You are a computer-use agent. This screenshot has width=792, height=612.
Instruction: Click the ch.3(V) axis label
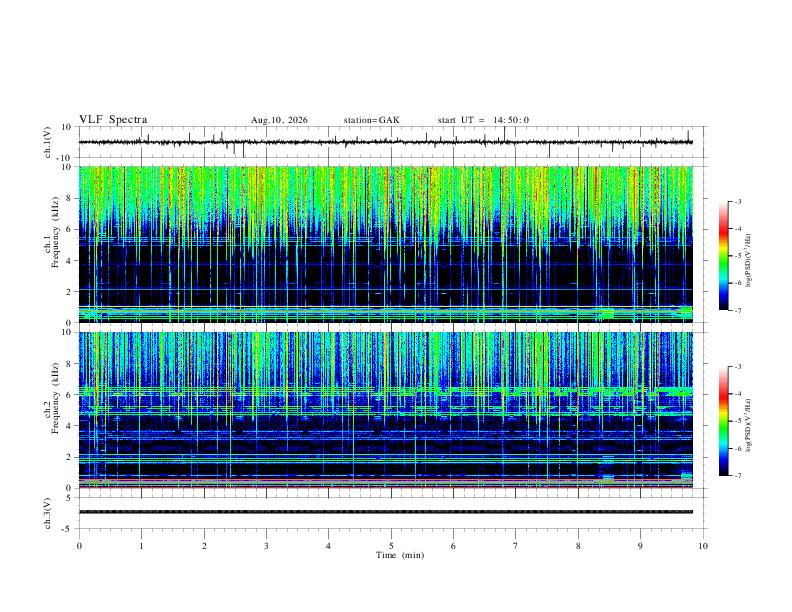pos(48,513)
